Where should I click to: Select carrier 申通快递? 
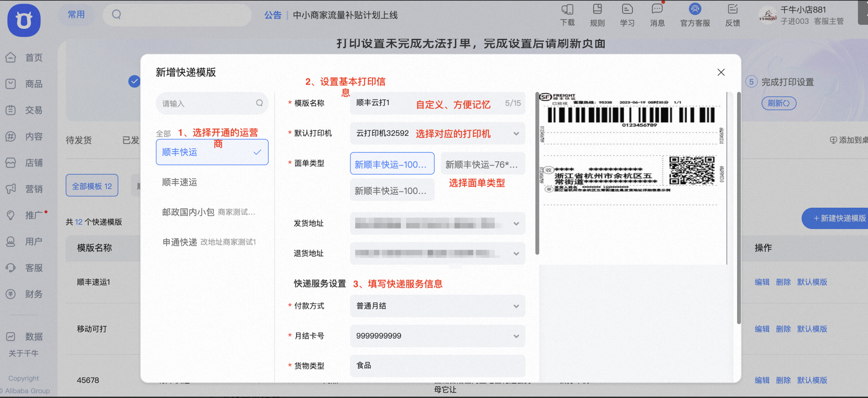(x=212, y=242)
